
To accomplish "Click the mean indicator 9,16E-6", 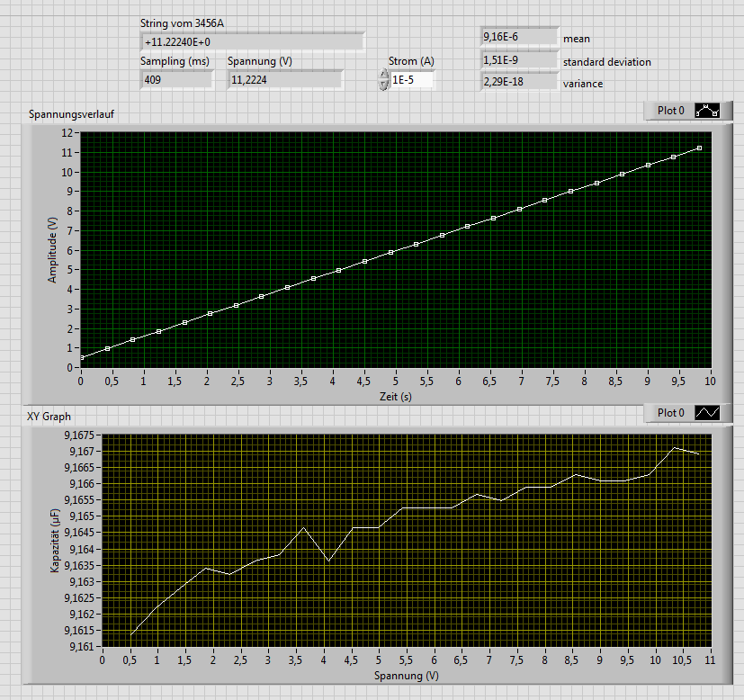I will click(x=519, y=37).
